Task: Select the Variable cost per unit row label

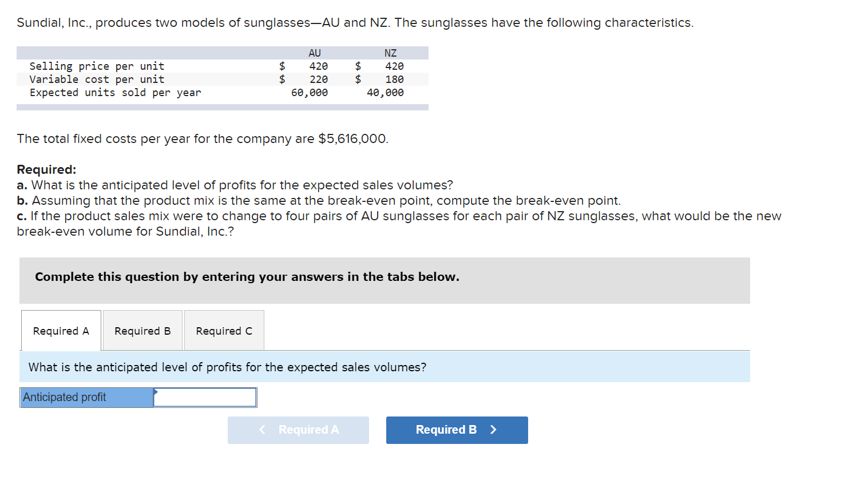Action: (97, 80)
